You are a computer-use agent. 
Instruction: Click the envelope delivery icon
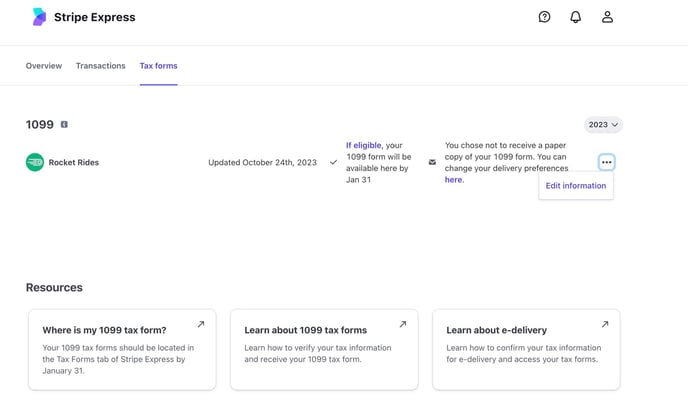(x=432, y=162)
